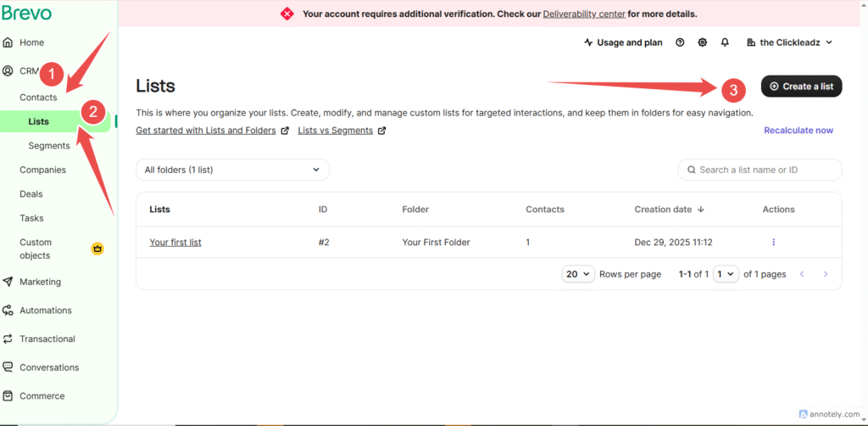The width and height of the screenshot is (868, 426).
Task: Click the Create a list button
Action: pos(802,87)
